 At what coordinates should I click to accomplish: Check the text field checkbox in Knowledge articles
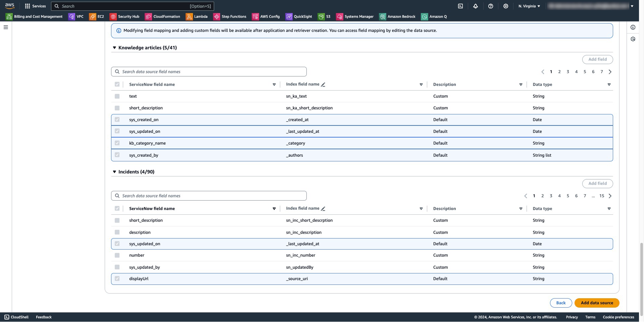pyautogui.click(x=117, y=96)
